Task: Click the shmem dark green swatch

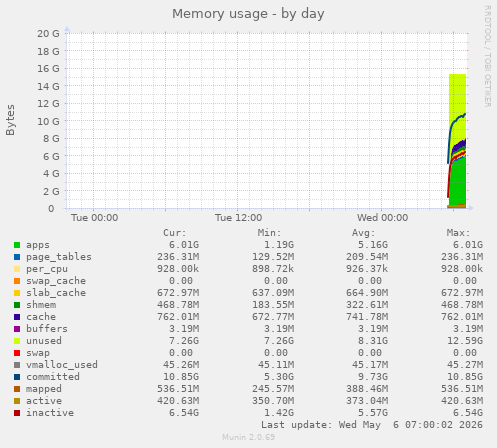Action: (x=17, y=305)
